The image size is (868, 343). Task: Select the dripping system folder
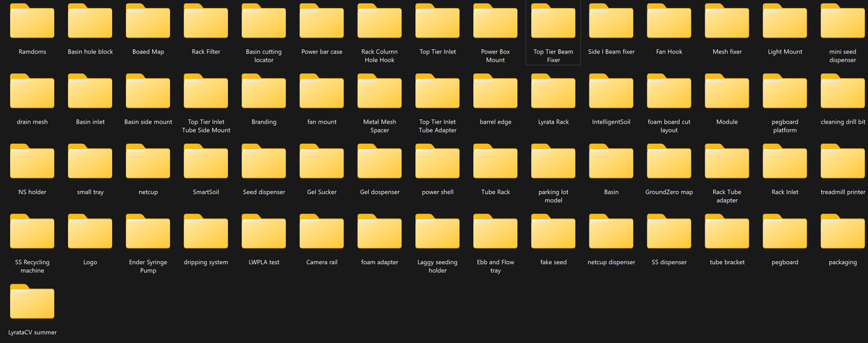click(x=206, y=231)
